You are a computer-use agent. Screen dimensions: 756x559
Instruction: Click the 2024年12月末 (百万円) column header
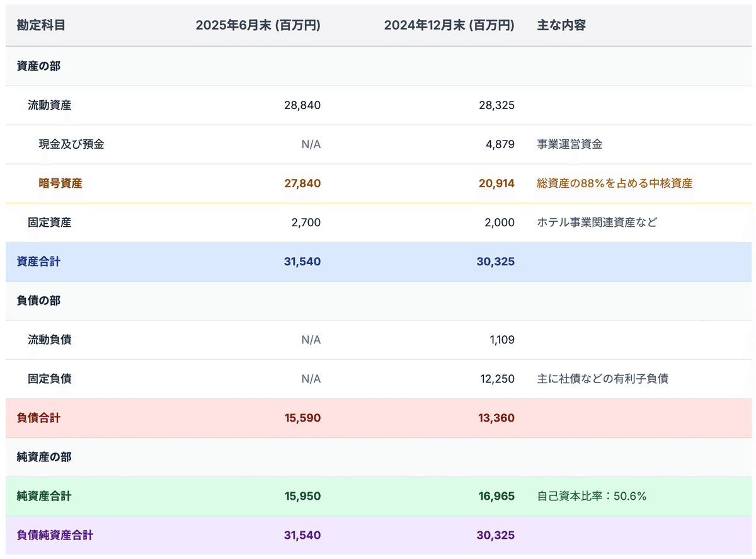[x=449, y=26]
